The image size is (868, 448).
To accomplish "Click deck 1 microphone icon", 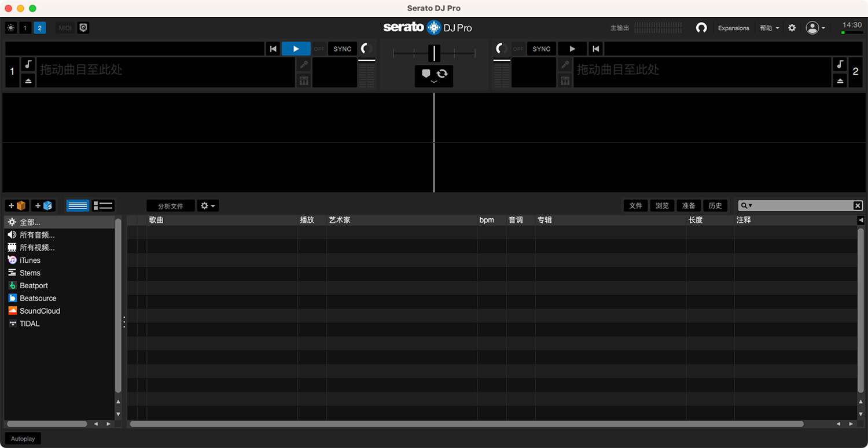I will tap(304, 65).
